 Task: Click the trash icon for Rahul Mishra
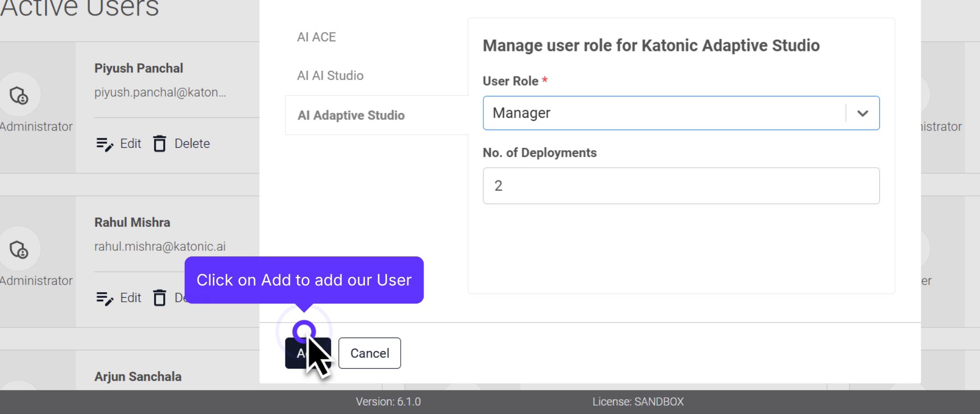pos(160,298)
